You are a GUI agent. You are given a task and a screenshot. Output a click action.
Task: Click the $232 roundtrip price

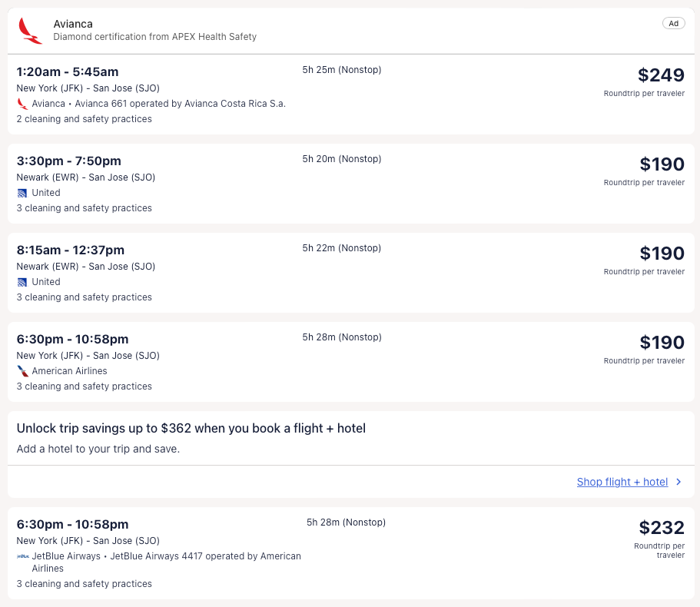661,528
